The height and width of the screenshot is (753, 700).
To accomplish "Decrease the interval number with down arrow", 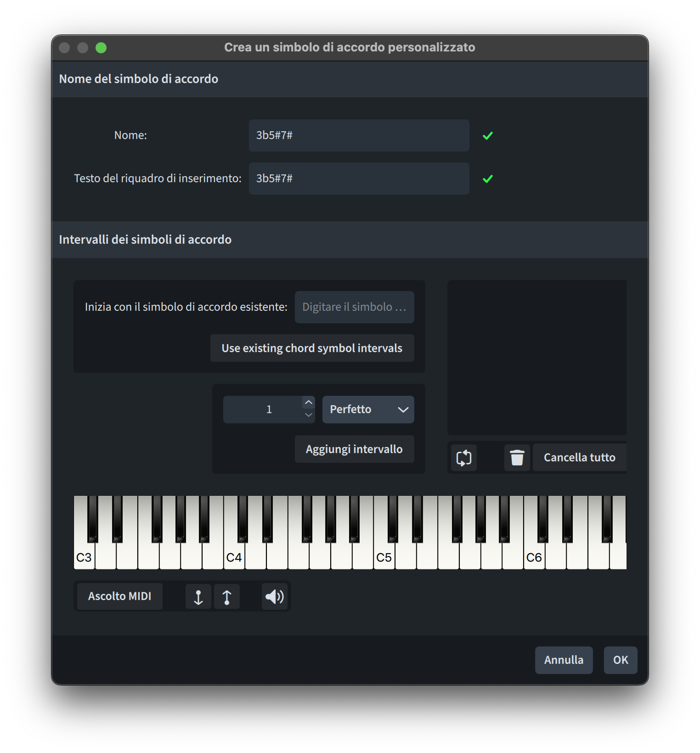I will 309,416.
